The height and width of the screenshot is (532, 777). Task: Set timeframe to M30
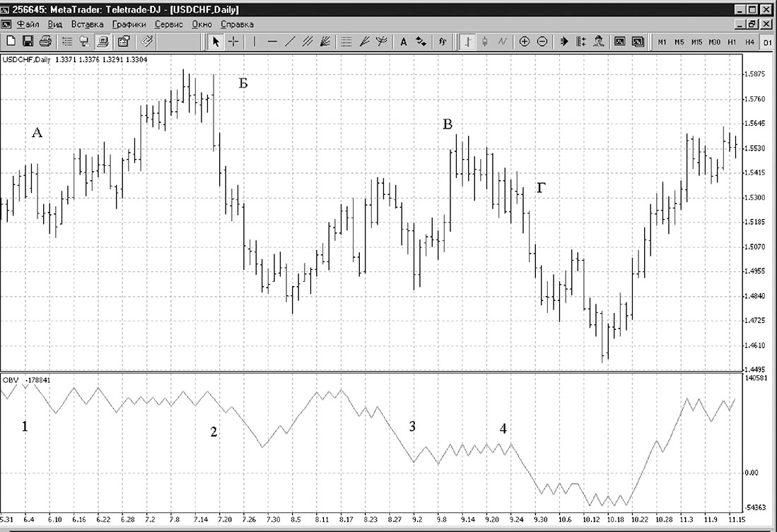[715, 42]
